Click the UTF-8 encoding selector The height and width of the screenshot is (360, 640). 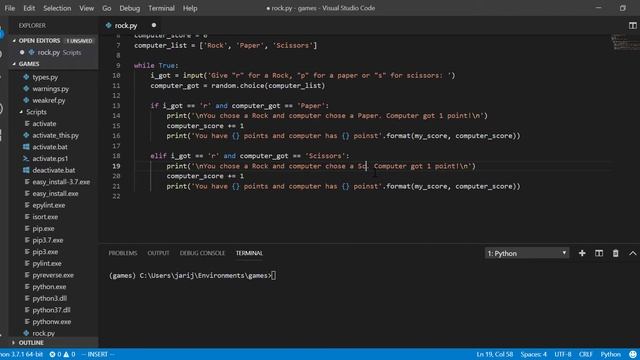(x=563, y=354)
